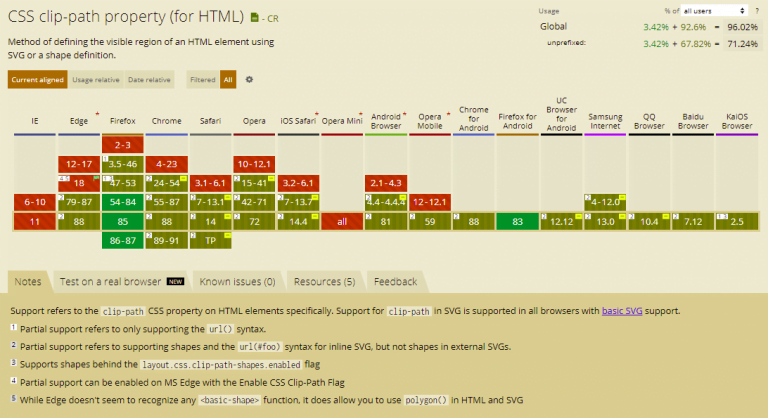768x418 pixels.
Task: Open the settings gear icon
Action: coord(249,79)
